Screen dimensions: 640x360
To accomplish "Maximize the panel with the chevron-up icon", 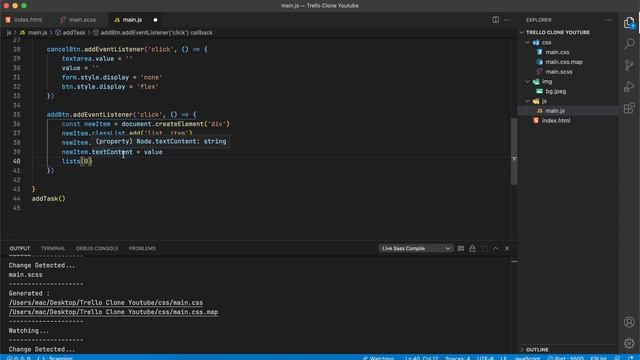I will 496,248.
